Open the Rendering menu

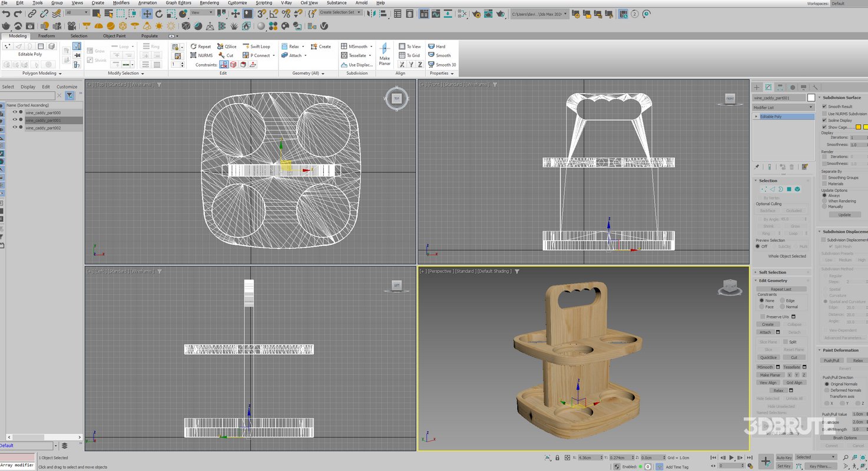click(x=209, y=3)
